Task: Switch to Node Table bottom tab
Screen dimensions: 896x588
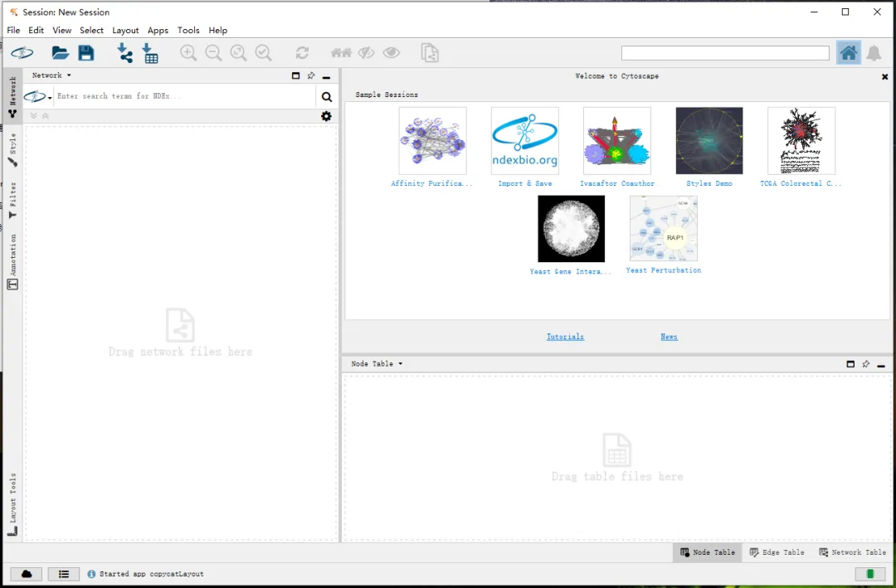Action: point(708,552)
